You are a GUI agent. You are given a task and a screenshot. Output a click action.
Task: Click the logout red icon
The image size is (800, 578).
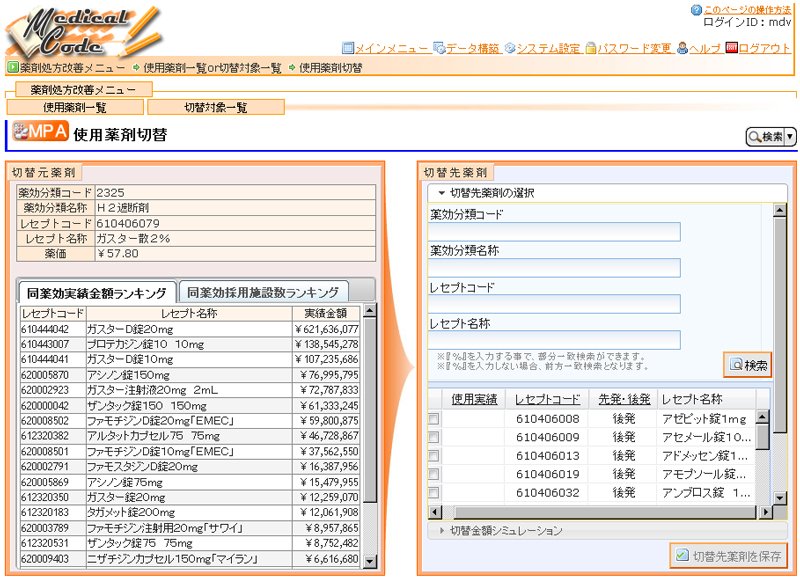point(731,48)
